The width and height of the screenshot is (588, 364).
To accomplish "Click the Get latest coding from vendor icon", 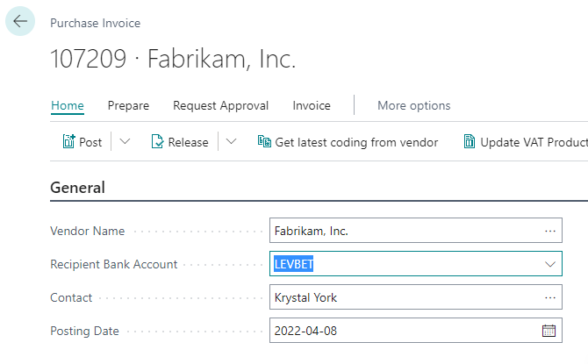I will coord(264,142).
